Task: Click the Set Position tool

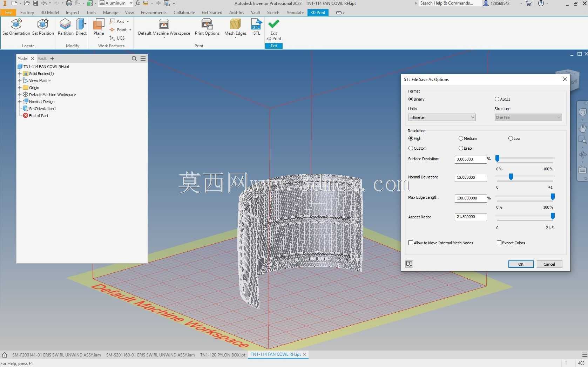Action: click(x=43, y=27)
